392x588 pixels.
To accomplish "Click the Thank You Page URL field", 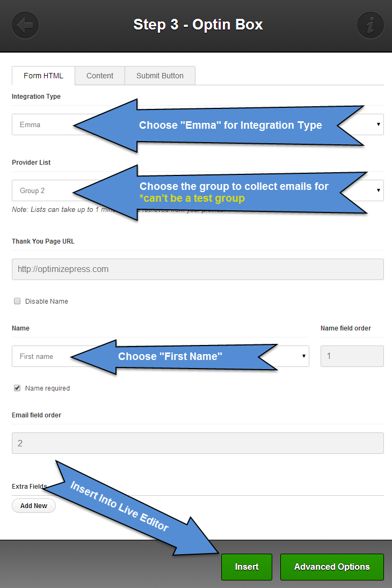I will coord(198,269).
